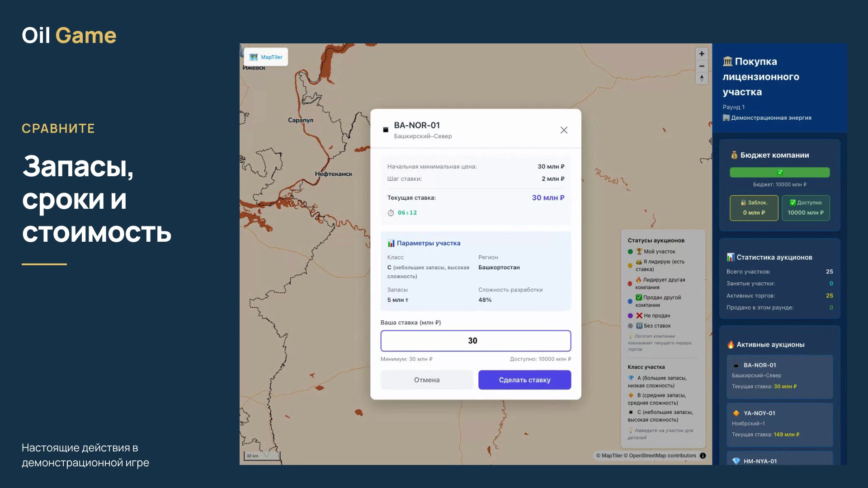Reset map compass bearing
This screenshot has height=488, width=868.
[702, 78]
